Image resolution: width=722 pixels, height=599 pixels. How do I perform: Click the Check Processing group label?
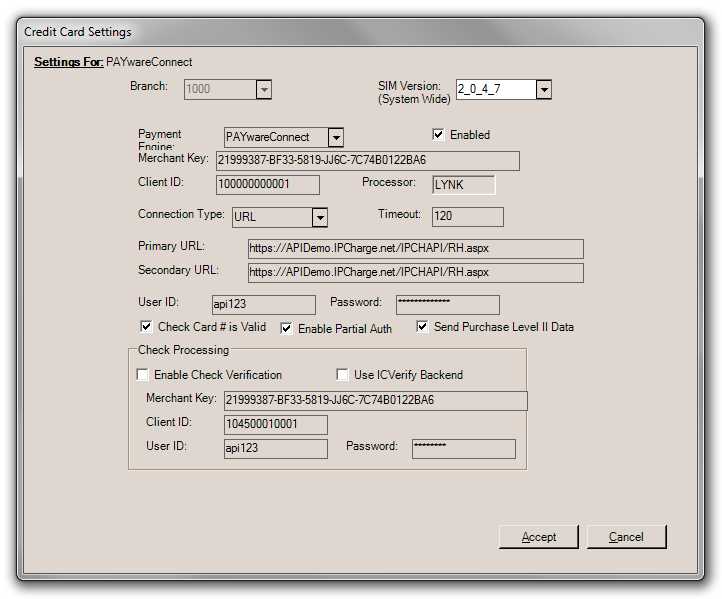[x=183, y=350]
